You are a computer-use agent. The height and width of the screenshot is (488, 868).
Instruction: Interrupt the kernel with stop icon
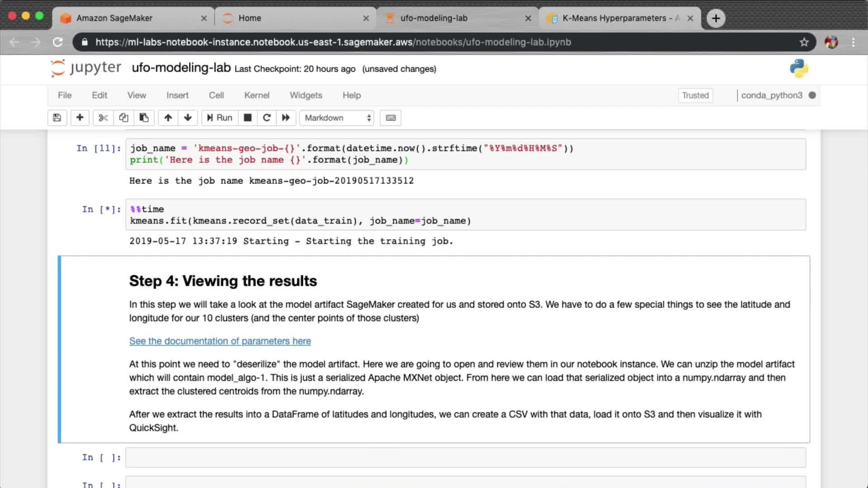[247, 118]
